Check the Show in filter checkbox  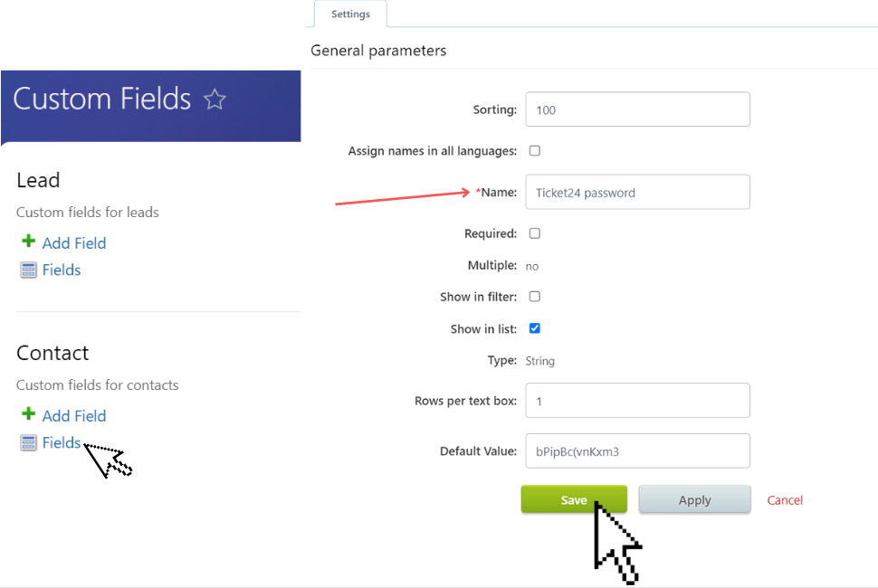[535, 297]
